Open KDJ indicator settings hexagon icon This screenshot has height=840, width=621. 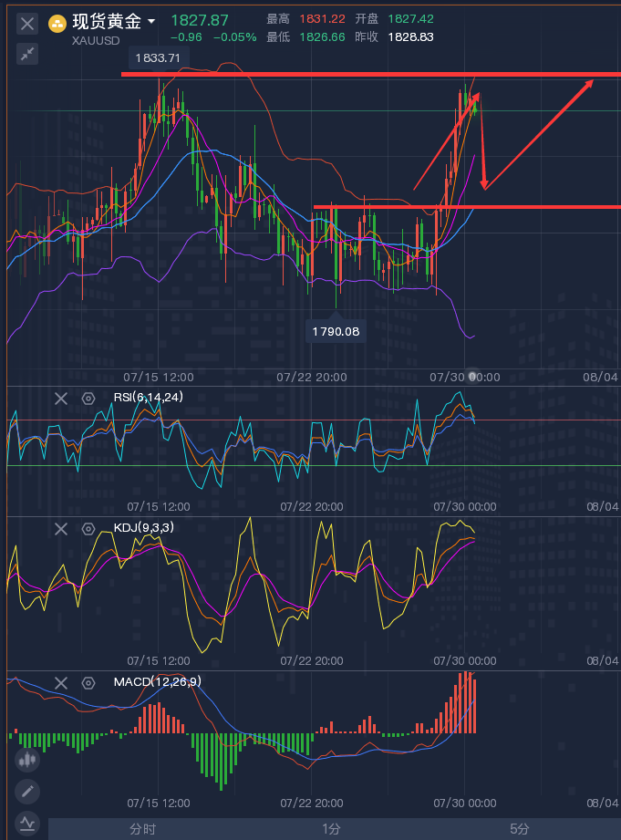click(88, 529)
